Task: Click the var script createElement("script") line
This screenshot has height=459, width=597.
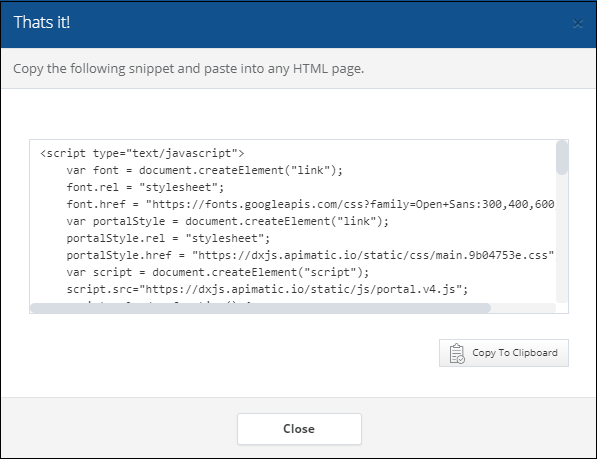Action: [217, 272]
